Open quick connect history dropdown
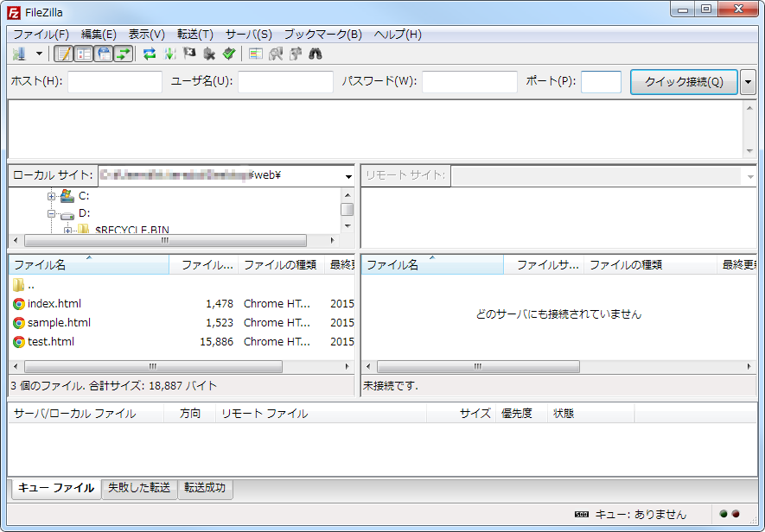765x532 pixels. pyautogui.click(x=748, y=81)
